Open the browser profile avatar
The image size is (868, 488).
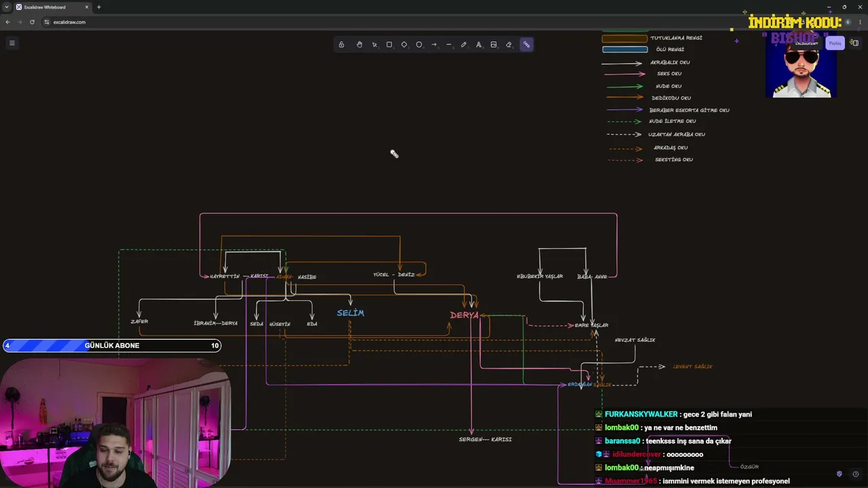coord(848,22)
